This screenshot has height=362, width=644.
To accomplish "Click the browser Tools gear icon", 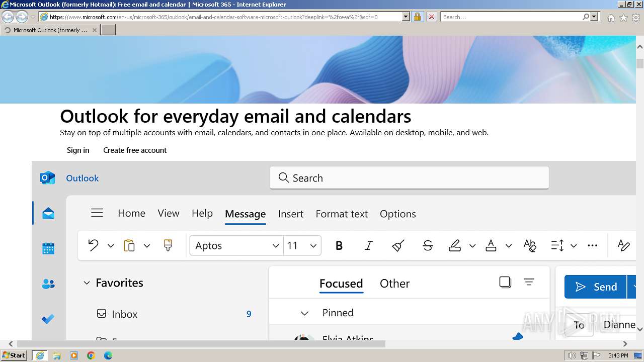I will (635, 17).
